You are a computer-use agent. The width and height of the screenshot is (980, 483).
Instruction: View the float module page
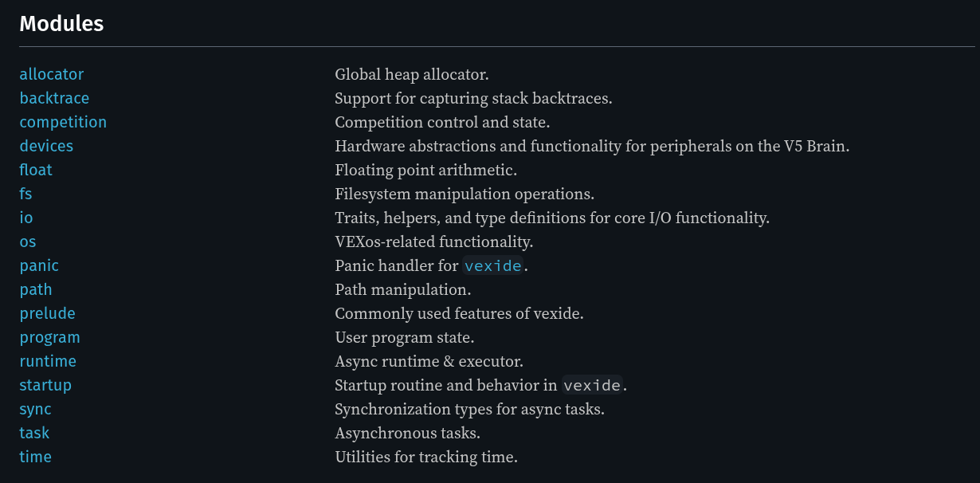click(36, 170)
